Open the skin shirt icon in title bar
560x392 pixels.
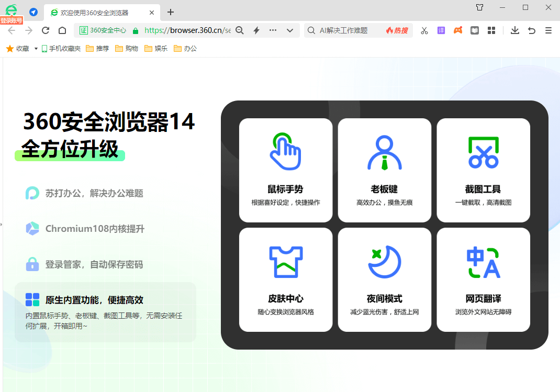tap(479, 7)
